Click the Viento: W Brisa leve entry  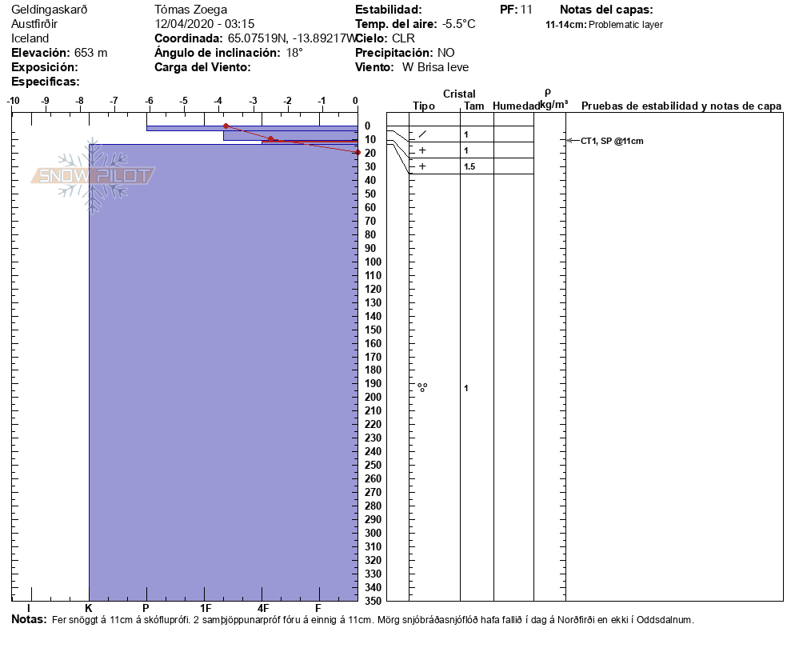pos(412,67)
